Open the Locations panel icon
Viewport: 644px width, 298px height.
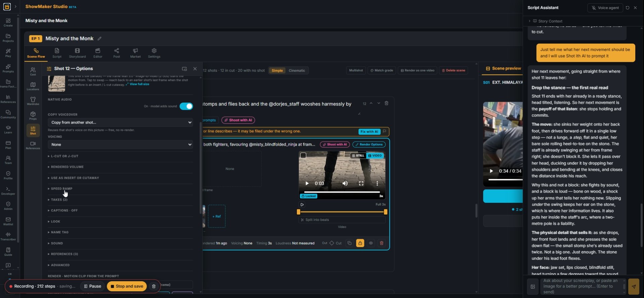(x=33, y=86)
